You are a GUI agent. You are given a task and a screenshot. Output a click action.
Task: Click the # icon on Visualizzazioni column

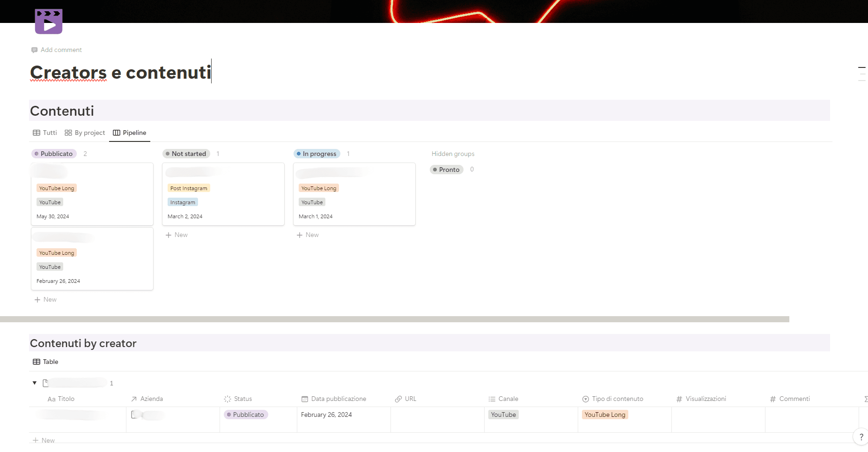coord(680,399)
